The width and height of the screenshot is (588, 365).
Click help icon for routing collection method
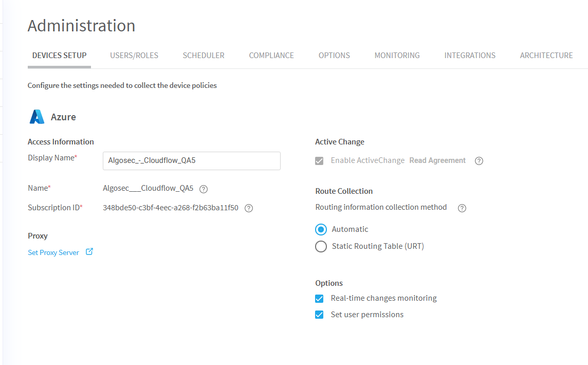pos(462,208)
